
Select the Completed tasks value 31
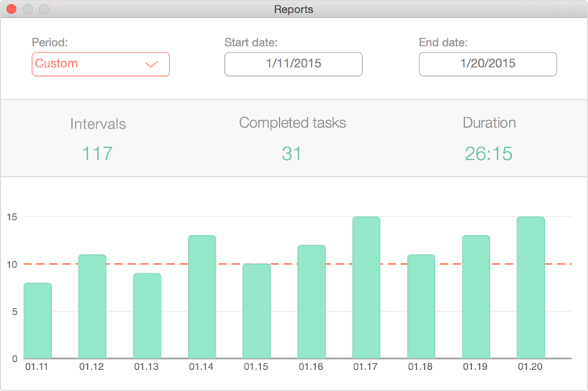[292, 153]
